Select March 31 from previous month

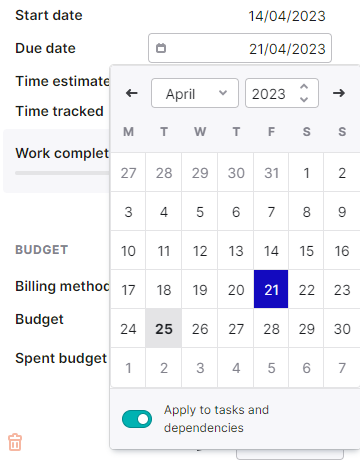pyautogui.click(x=271, y=172)
